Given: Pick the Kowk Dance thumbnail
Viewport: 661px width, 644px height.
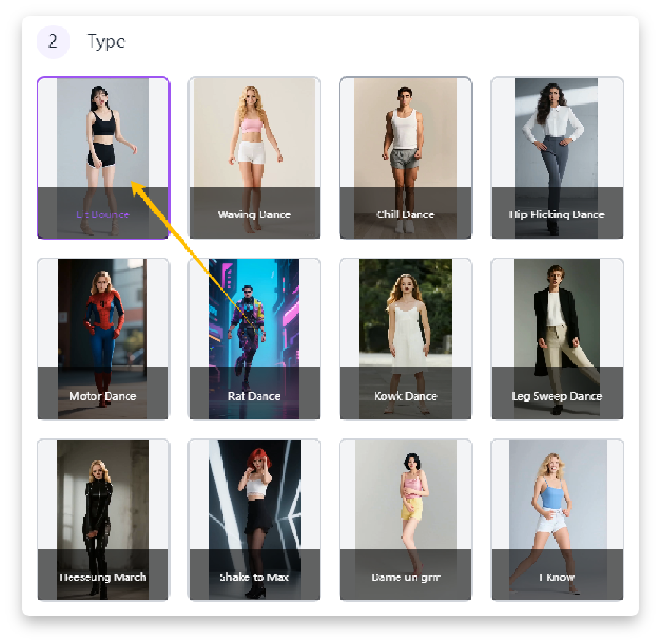Looking at the screenshot, I should click(x=406, y=329).
